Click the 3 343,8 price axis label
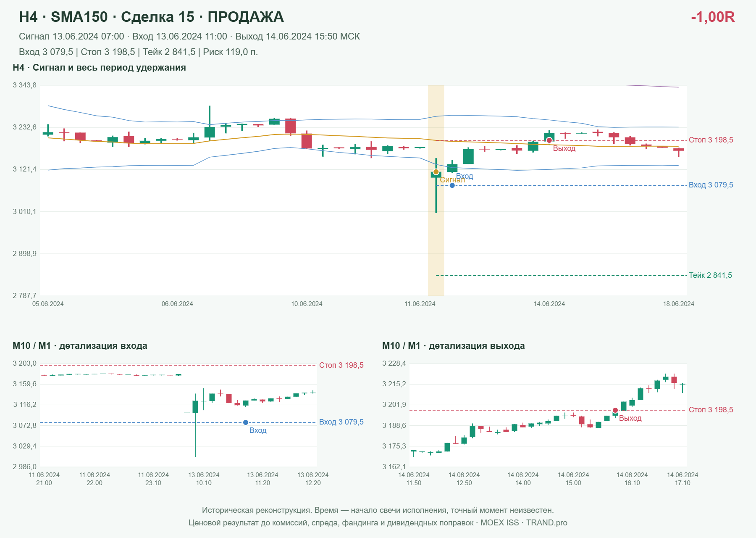The image size is (756, 538). (24, 85)
